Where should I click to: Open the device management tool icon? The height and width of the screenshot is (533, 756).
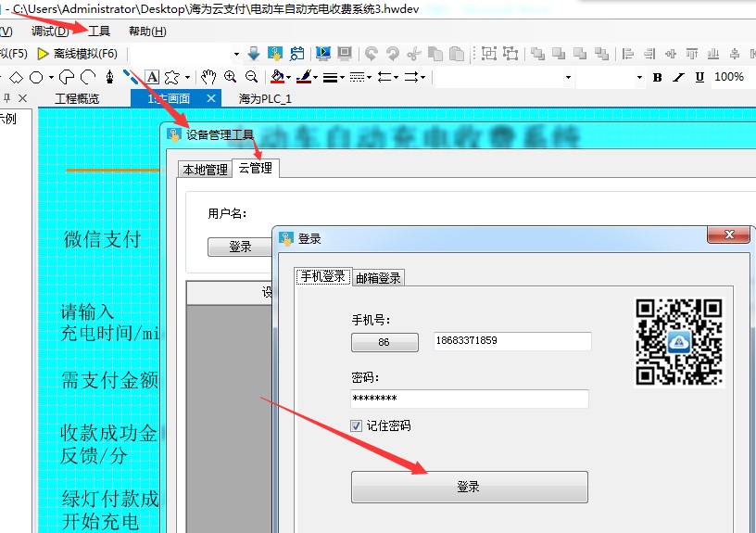274,54
